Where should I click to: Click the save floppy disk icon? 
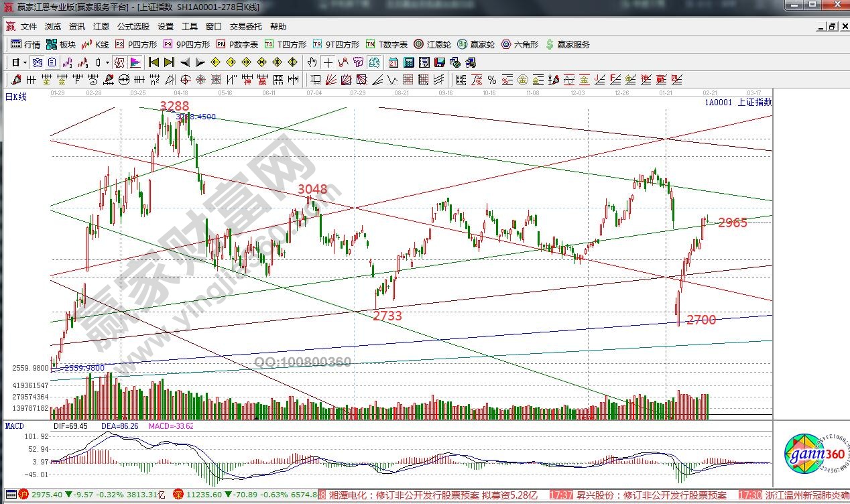coord(440,62)
